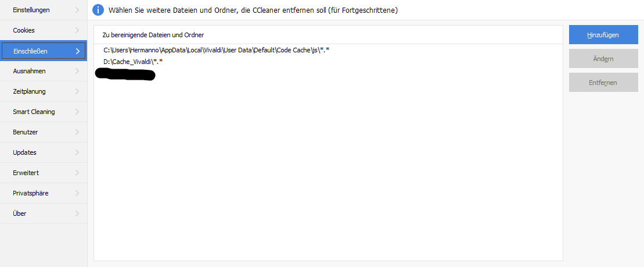This screenshot has width=644, height=267.
Task: Open the Privatsphäre section
Action: [x=44, y=193]
